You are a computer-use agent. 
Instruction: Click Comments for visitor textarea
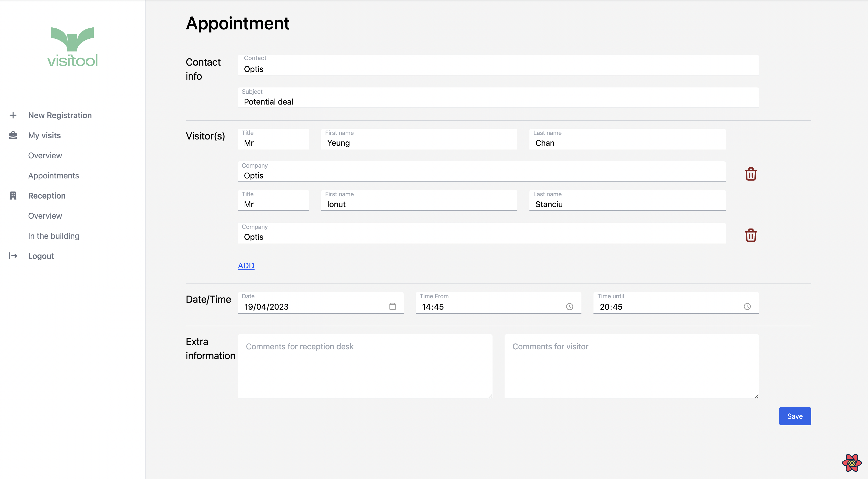631,366
